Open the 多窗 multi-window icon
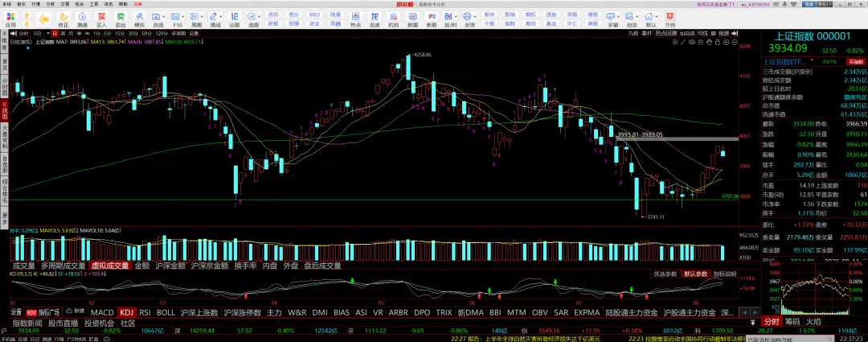The width and height of the screenshot is (868, 342). point(612,19)
